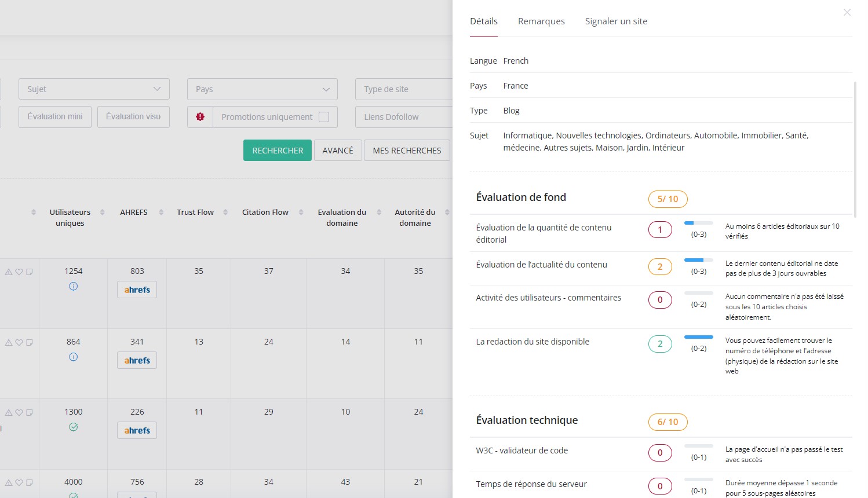Click the Trust Flow value 35
The width and height of the screenshot is (868, 498).
tap(199, 271)
